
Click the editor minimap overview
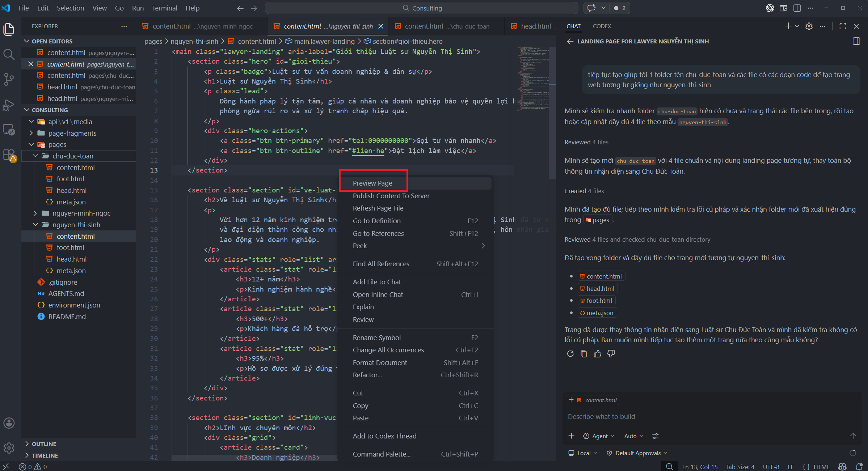click(x=533, y=78)
